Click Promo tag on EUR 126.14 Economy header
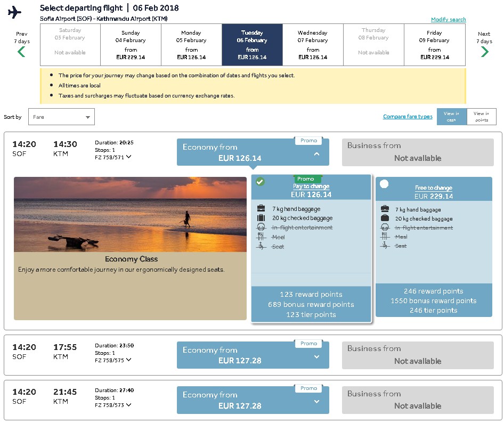The width and height of the screenshot is (504, 423). point(308,141)
